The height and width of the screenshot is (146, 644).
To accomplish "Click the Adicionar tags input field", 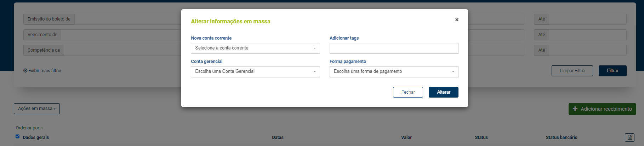I will click(x=394, y=48).
